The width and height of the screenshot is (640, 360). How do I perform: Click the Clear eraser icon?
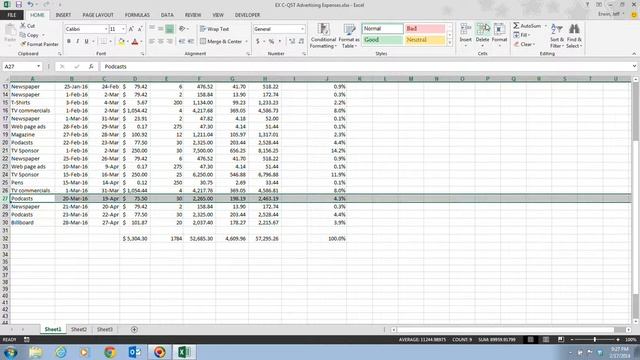(516, 44)
